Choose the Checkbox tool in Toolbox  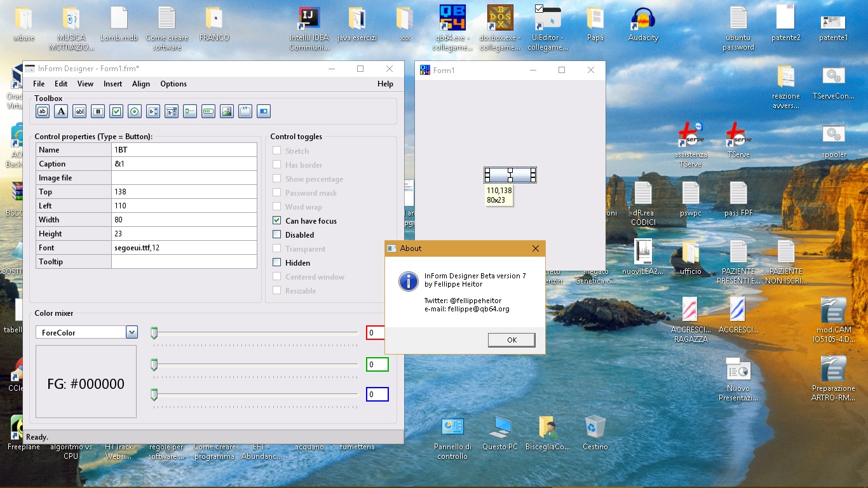(116, 112)
